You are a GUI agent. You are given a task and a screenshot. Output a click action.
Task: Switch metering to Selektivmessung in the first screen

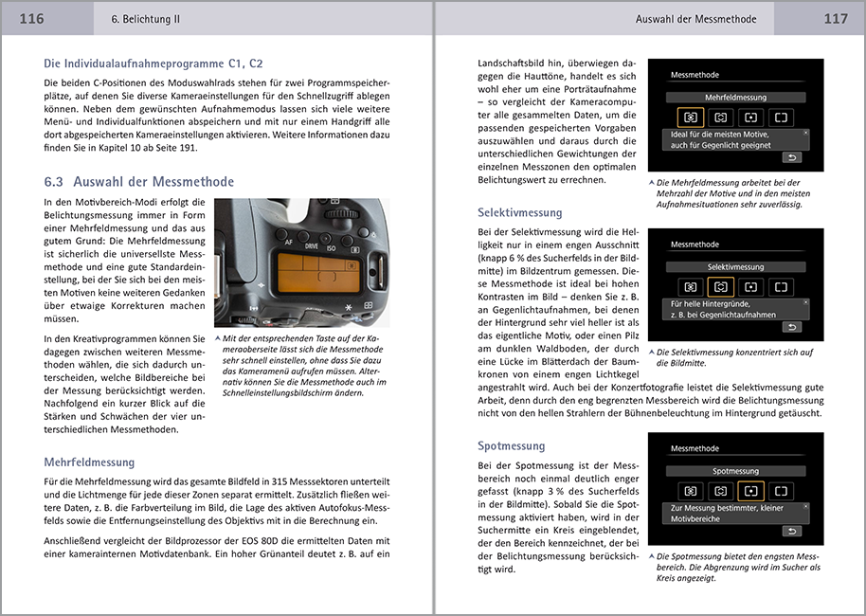pos(721,118)
